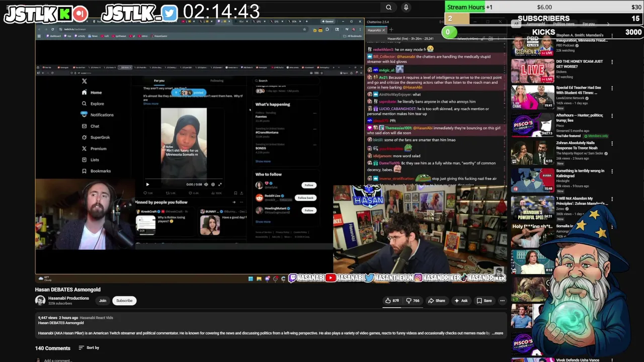Play the embedded TikTok clip in the X post
Viewport: 644px width, 362px height.
click(147, 185)
